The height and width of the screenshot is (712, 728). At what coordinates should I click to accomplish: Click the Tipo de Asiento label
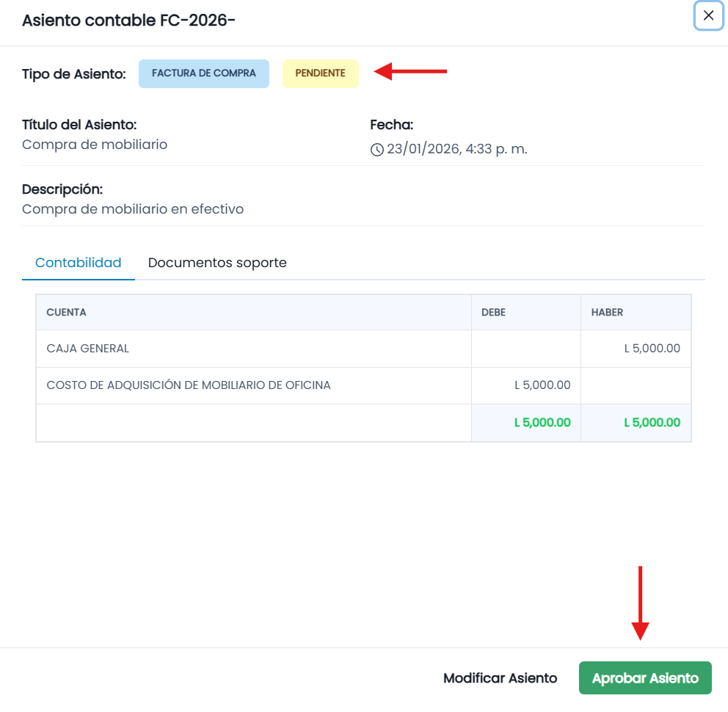click(x=74, y=74)
